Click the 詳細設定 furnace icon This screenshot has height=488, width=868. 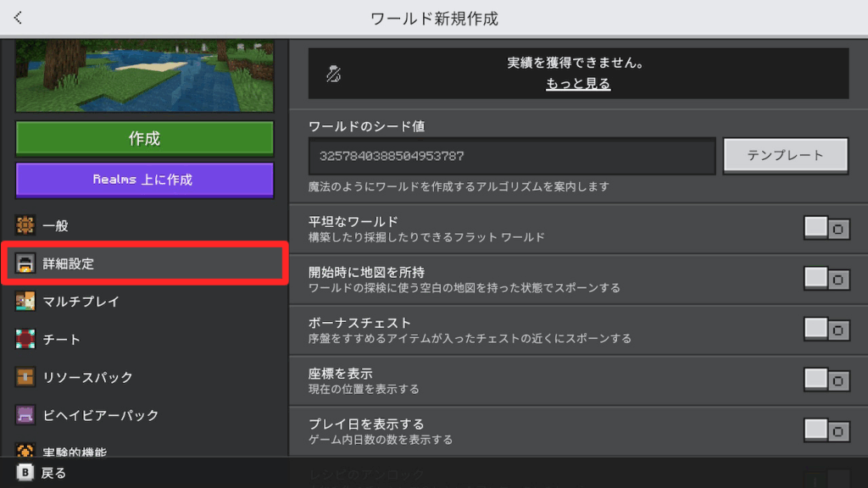[25, 263]
